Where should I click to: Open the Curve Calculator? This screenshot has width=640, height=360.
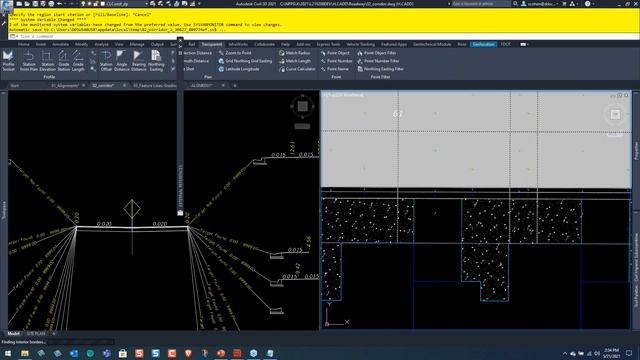coord(297,69)
